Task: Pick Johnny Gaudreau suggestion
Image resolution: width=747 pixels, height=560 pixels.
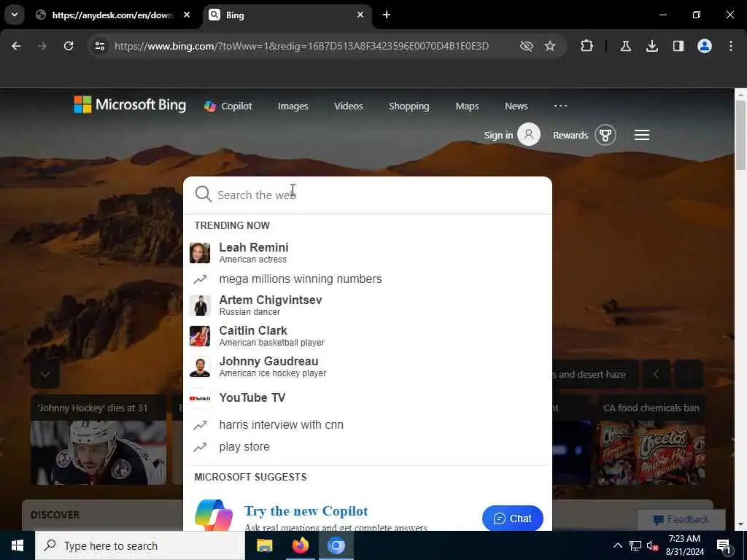Action: [368, 367]
